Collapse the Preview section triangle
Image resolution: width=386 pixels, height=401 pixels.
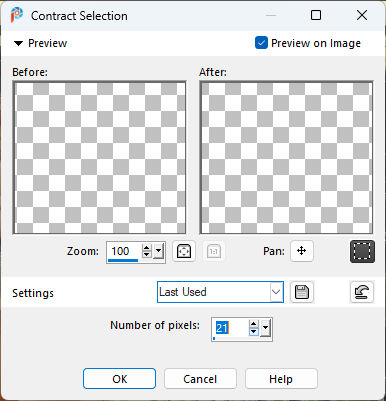18,43
